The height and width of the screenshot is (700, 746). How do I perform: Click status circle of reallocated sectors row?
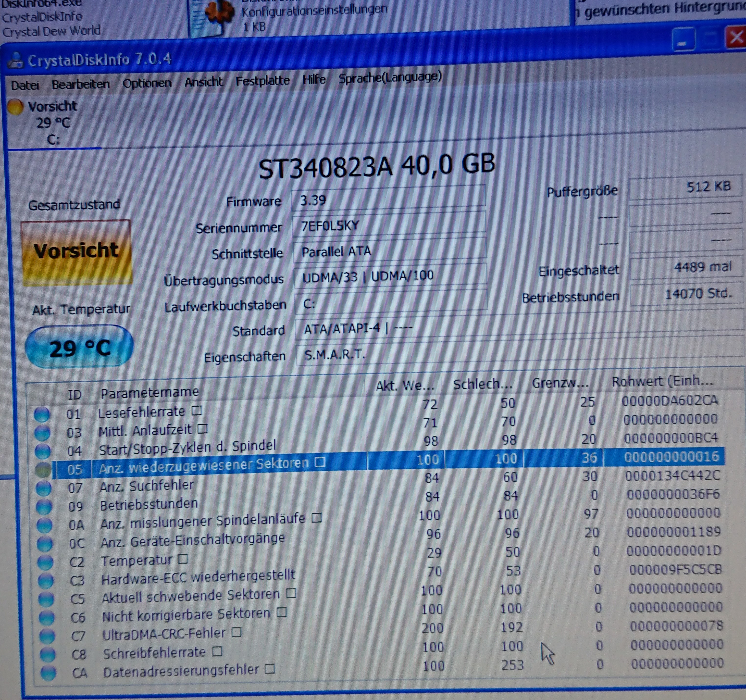pyautogui.click(x=43, y=470)
